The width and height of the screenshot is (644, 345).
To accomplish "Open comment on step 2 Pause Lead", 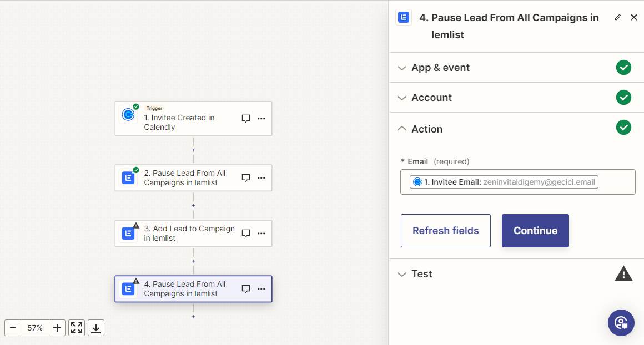I will [245, 177].
